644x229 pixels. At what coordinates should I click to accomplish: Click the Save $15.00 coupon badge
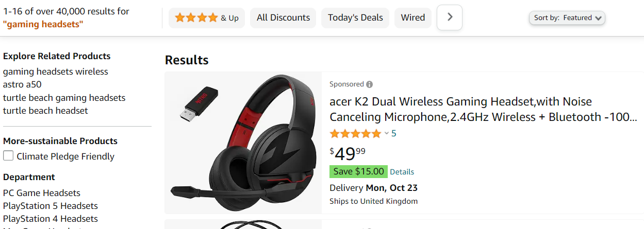tap(358, 171)
